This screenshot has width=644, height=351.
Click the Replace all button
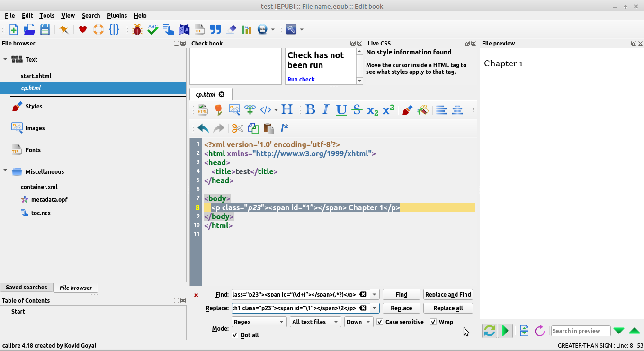point(448,308)
